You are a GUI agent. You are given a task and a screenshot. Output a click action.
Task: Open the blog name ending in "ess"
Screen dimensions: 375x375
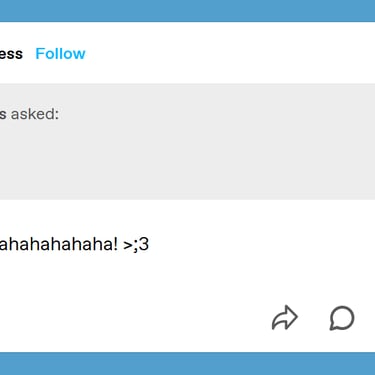point(11,54)
